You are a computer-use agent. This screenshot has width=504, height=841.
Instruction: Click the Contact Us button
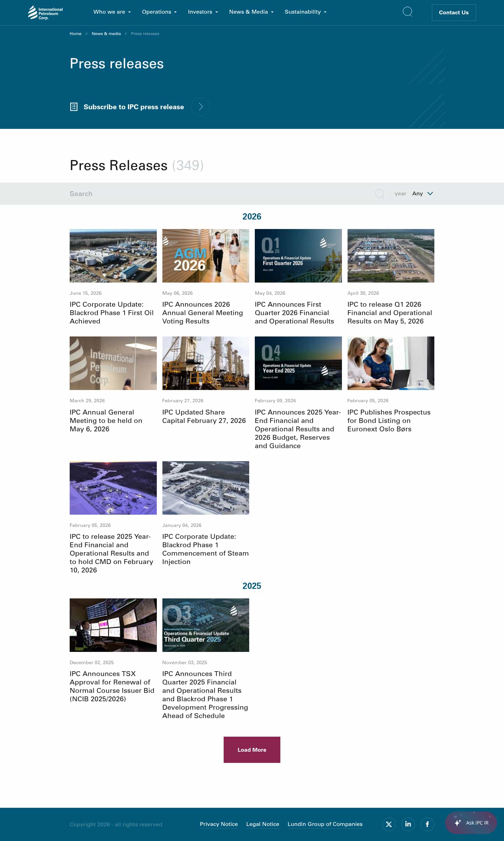pos(454,13)
